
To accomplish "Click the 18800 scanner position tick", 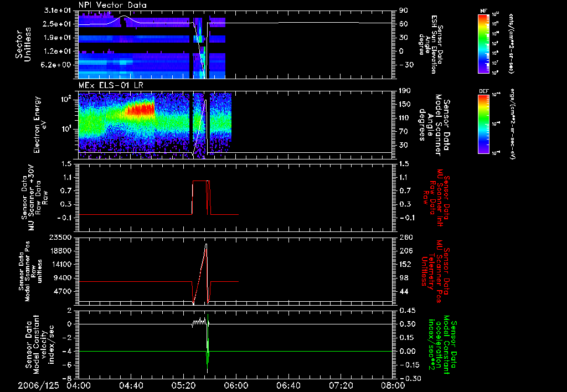I will point(61,251).
